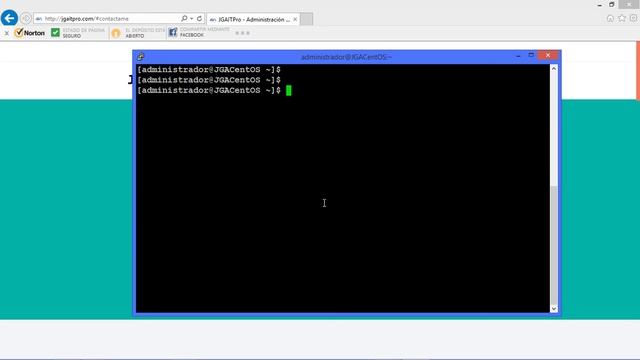Refresh the page with the reload icon

pyautogui.click(x=199, y=18)
